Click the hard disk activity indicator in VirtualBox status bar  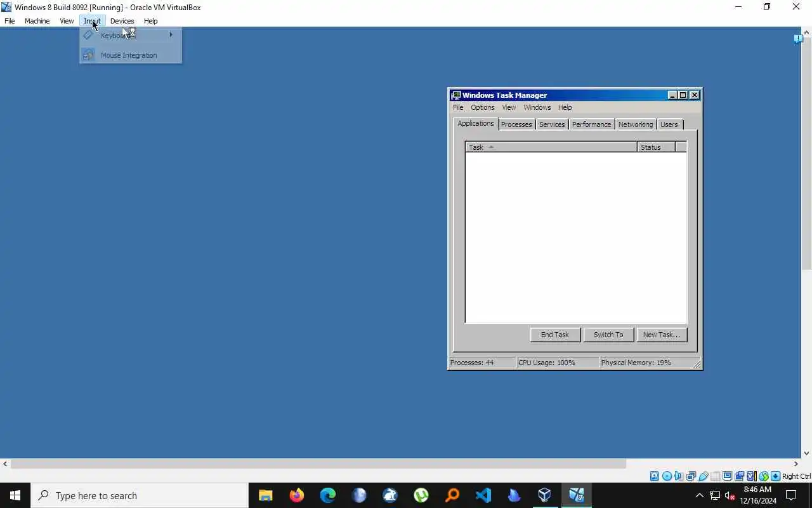(x=654, y=476)
